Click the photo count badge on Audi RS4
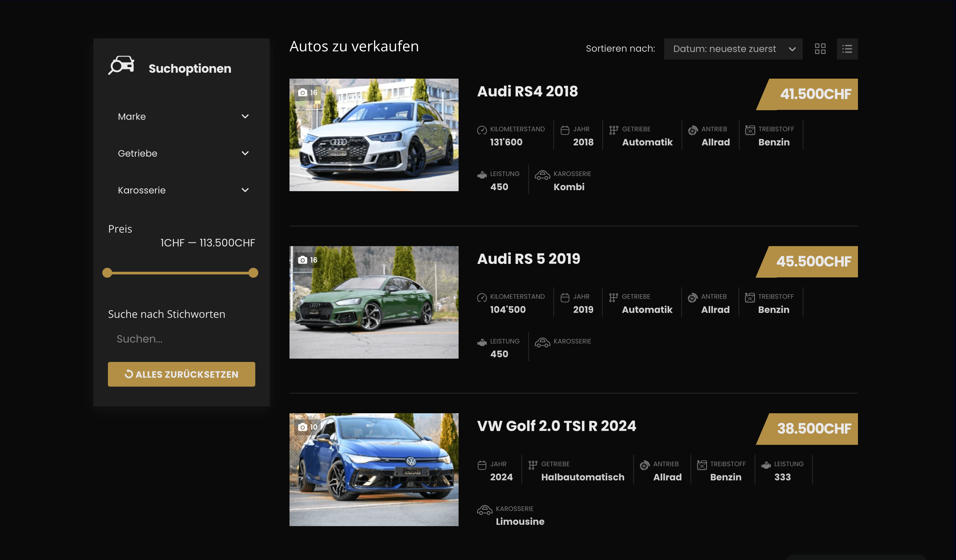The width and height of the screenshot is (956, 560). (x=307, y=92)
